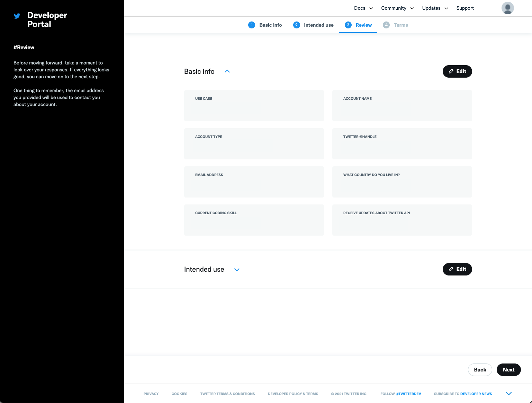The width and height of the screenshot is (532, 403).
Task: Select the Review step tab
Action: coord(358,25)
